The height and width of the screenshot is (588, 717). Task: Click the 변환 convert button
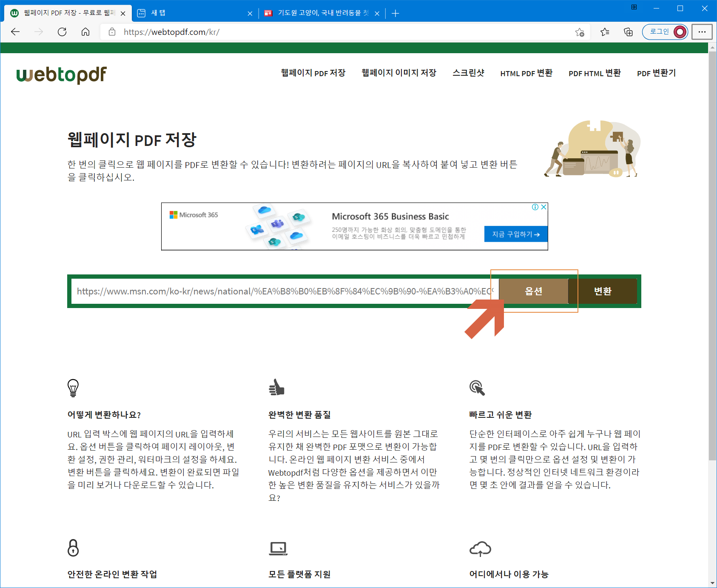point(603,291)
